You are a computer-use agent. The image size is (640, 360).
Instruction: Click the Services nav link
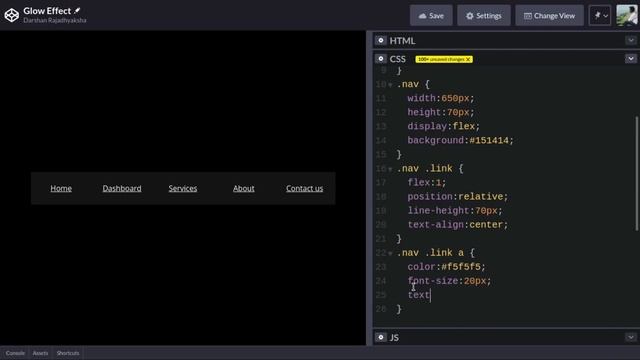coord(183,188)
